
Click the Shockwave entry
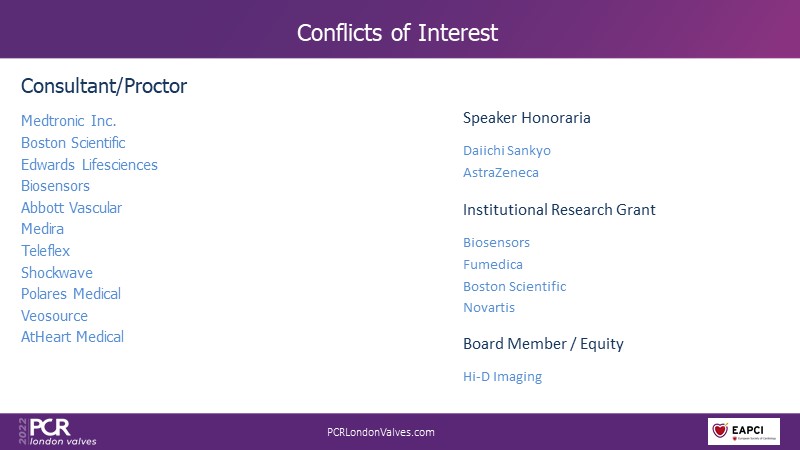tap(57, 272)
